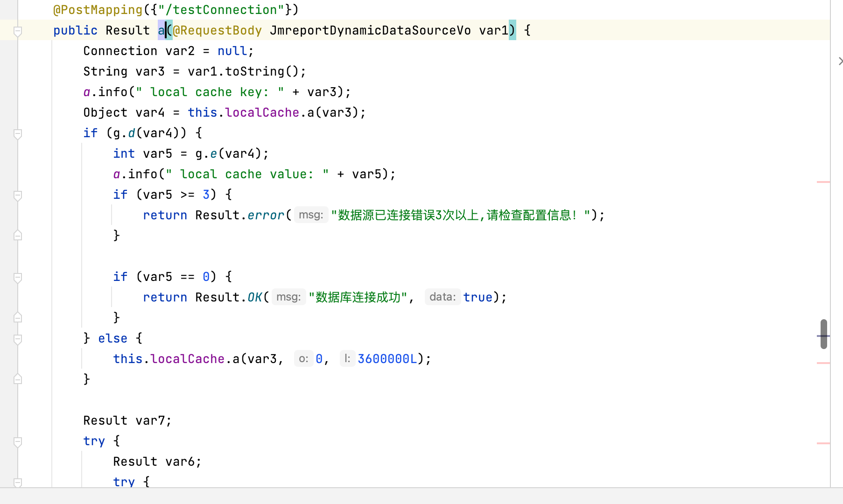Click the 'd' method call in 'g.d(var4)'

coord(132,133)
